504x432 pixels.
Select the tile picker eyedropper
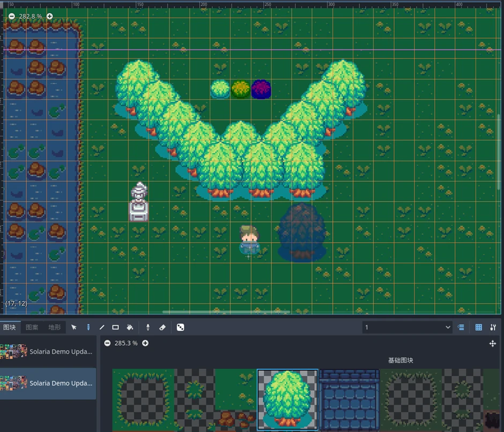(x=148, y=327)
